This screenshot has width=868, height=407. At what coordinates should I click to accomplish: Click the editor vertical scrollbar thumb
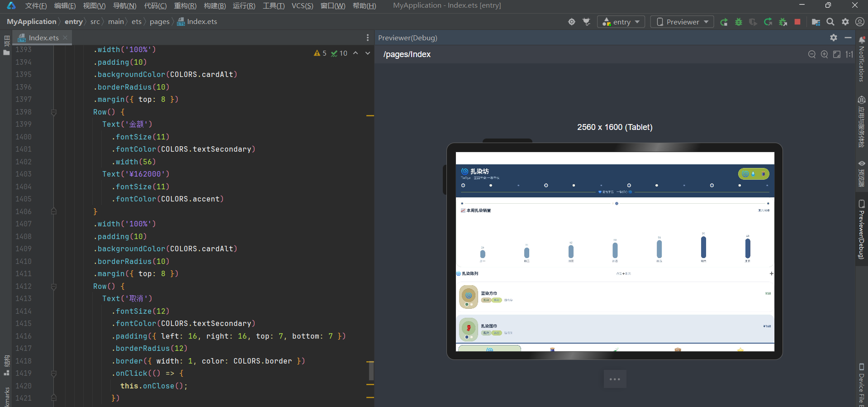pyautogui.click(x=371, y=371)
